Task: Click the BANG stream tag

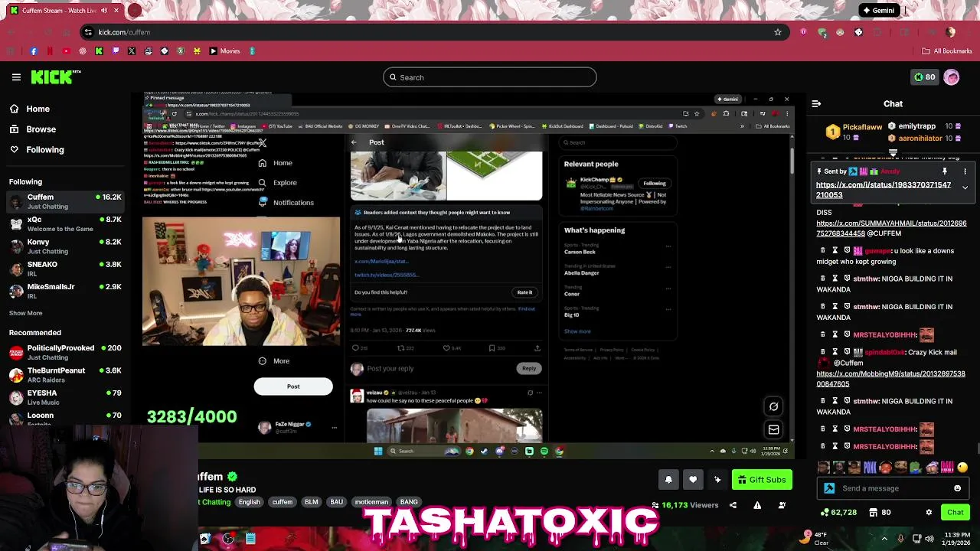Action: (409, 502)
